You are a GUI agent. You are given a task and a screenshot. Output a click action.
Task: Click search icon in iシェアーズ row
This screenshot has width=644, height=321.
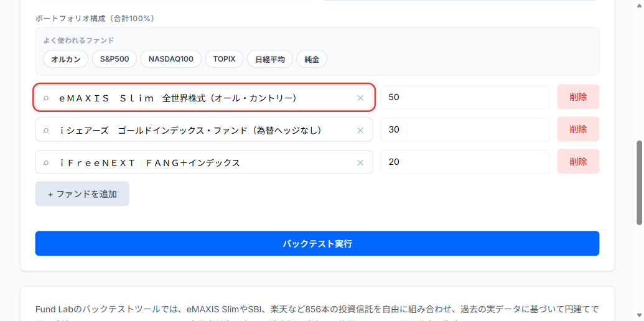click(46, 130)
